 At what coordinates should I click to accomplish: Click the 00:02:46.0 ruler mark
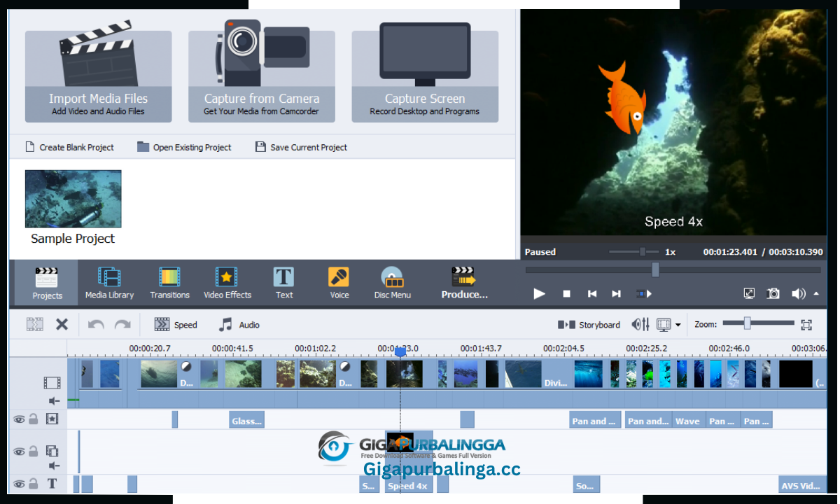(x=729, y=348)
